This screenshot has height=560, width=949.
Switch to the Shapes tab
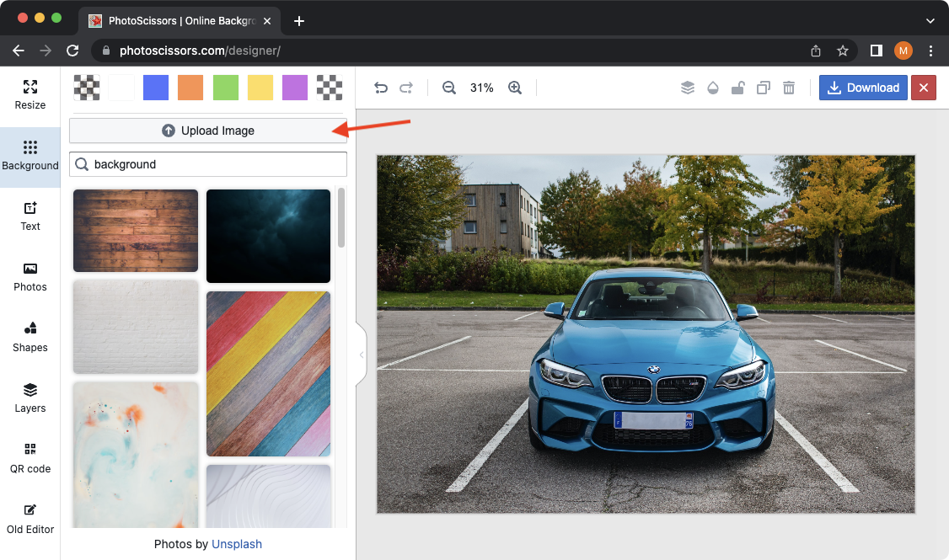click(x=30, y=337)
